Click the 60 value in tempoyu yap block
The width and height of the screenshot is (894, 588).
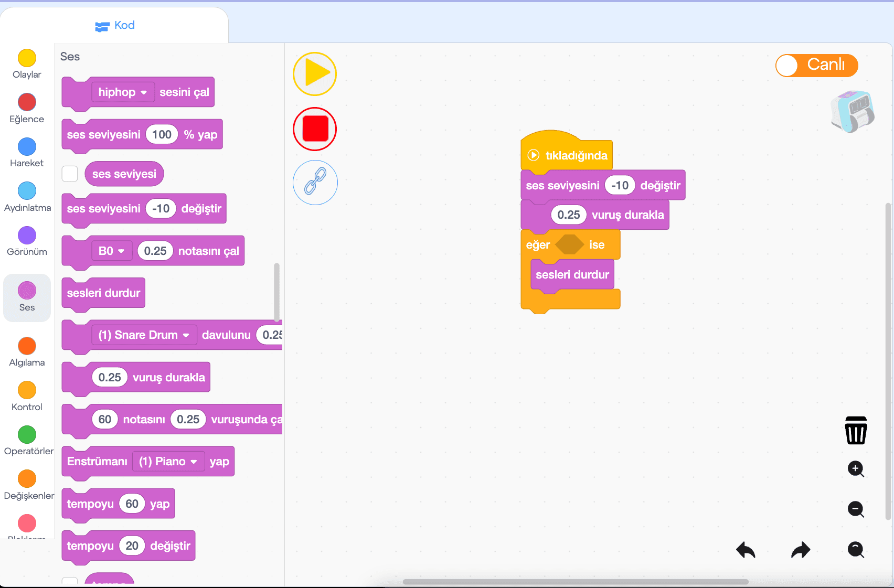[132, 504]
